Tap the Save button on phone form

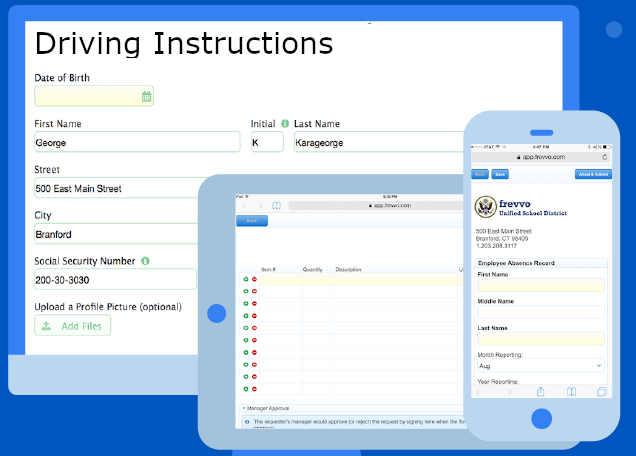500,174
